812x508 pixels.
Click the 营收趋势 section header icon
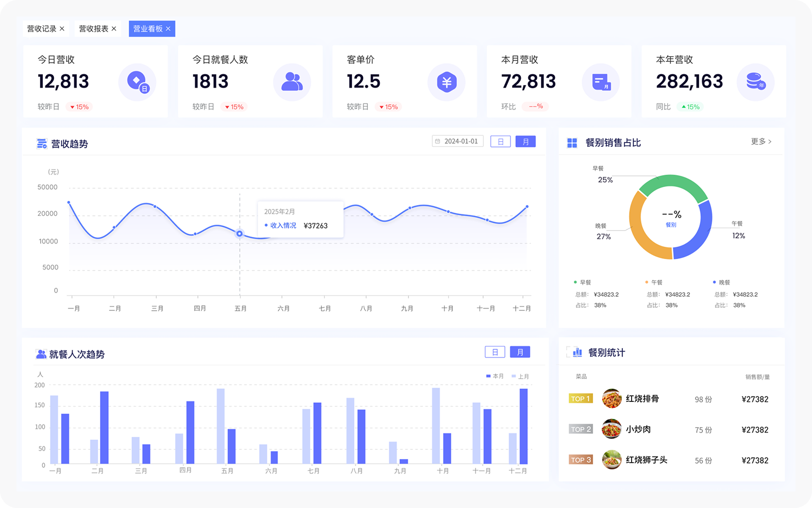42,144
